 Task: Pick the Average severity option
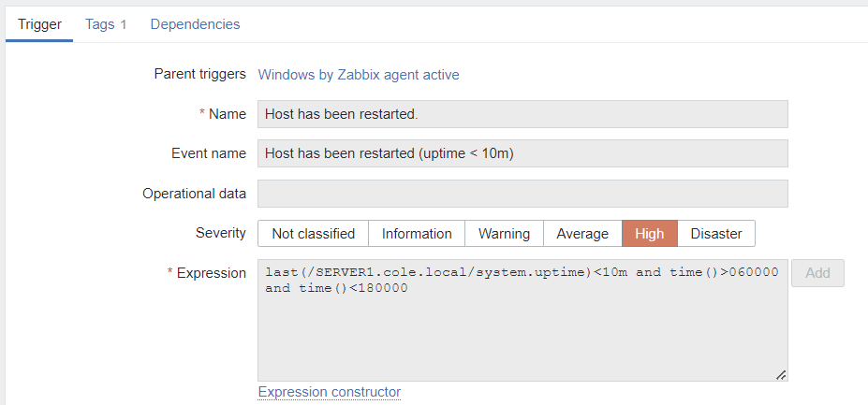coord(582,234)
